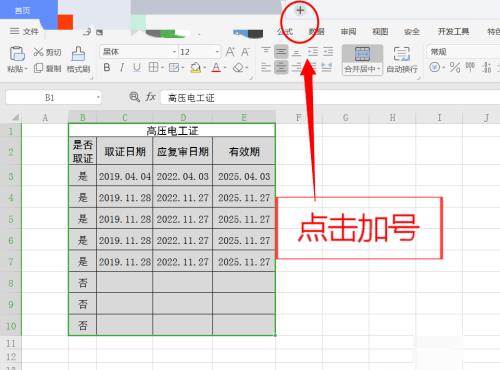Click the Cut scissors icon

click(38, 52)
